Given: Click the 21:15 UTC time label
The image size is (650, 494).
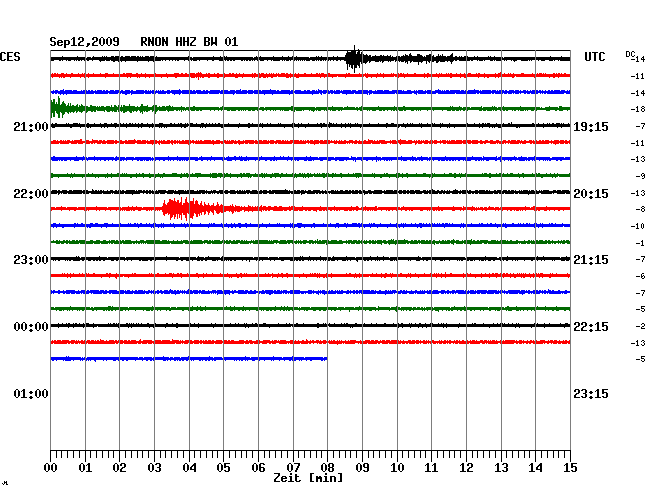Looking at the screenshot, I should click(591, 260).
